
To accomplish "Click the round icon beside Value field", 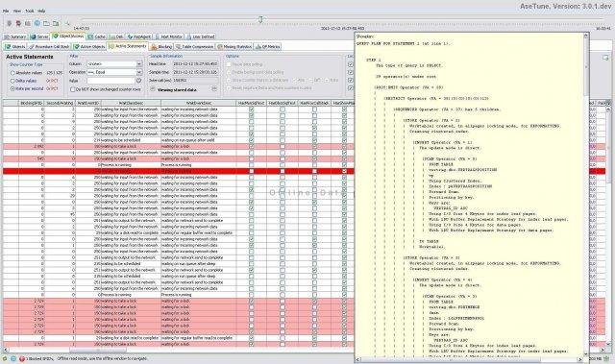I will pos(138,81).
